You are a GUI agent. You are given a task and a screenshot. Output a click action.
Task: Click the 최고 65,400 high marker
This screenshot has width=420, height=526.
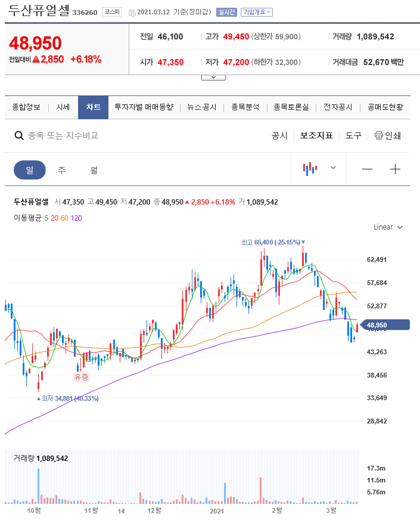273,242
